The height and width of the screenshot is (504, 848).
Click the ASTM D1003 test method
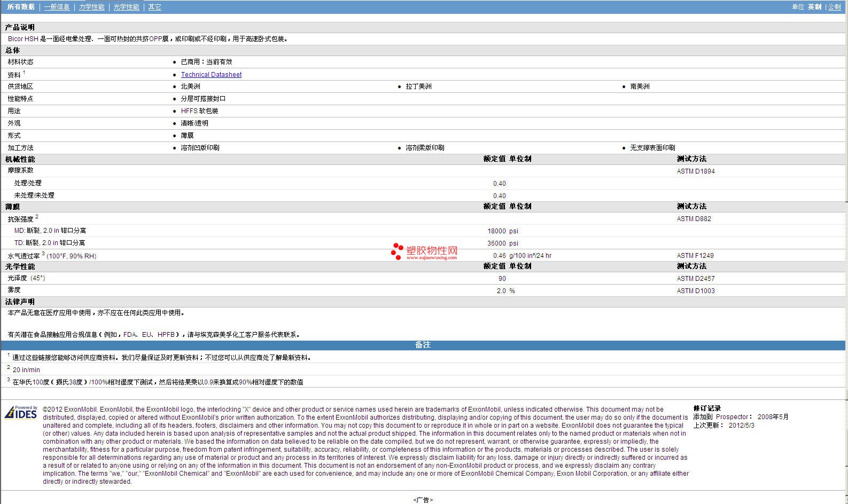[696, 291]
